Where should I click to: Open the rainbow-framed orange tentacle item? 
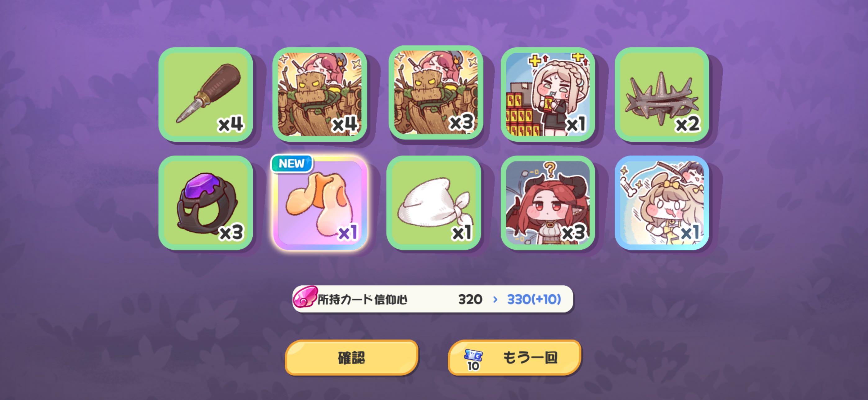point(319,203)
